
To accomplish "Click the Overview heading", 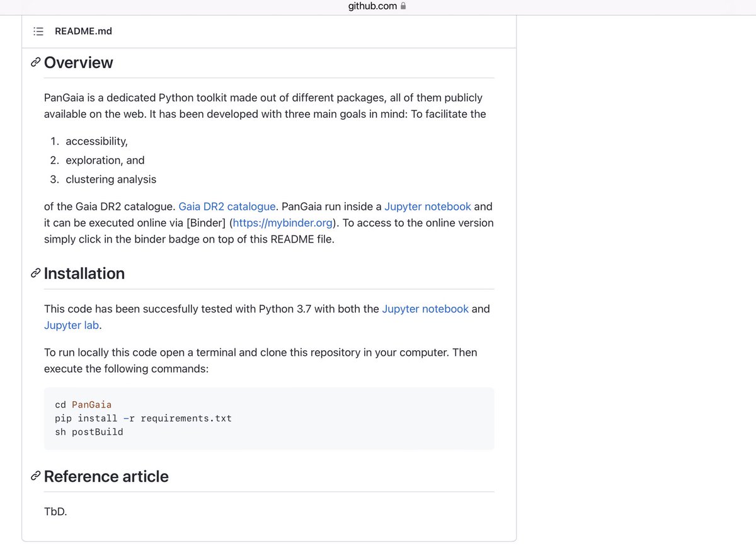I will 79,63.
